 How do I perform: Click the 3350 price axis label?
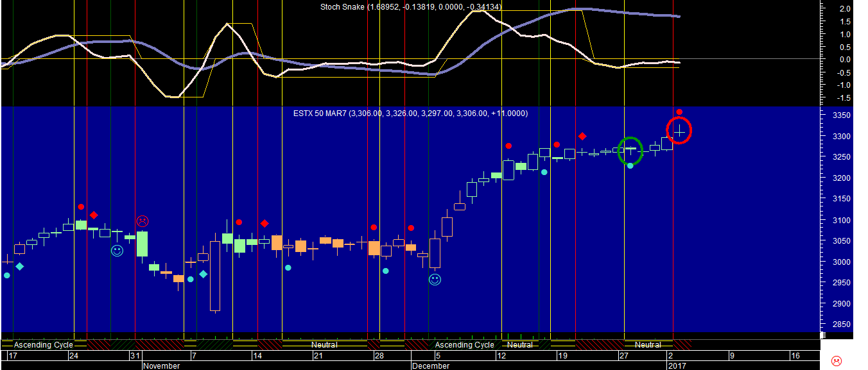(x=841, y=115)
